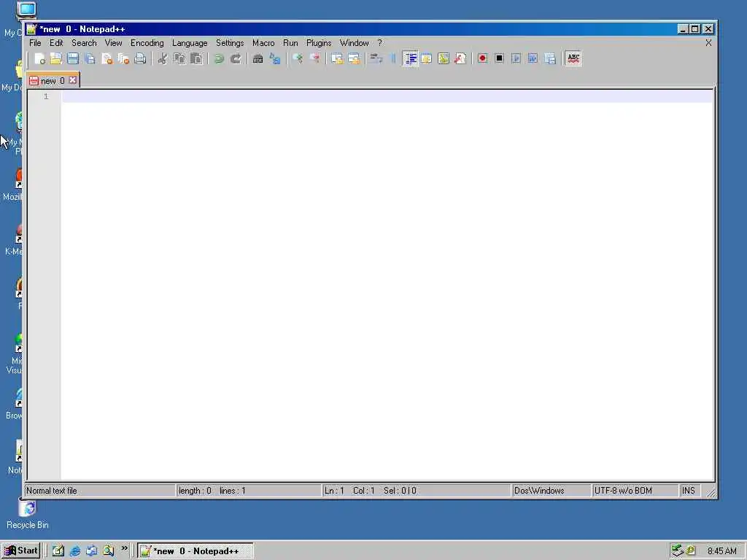Click the Paste toolbar icon
747x560 pixels.
pyautogui.click(x=196, y=58)
